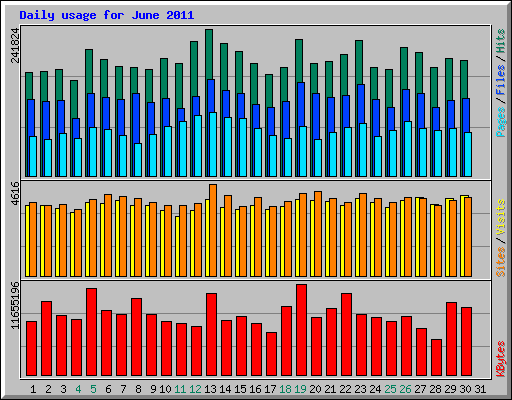Click green weekend day 25 label
The width and height of the screenshot is (512, 400).
point(390,389)
